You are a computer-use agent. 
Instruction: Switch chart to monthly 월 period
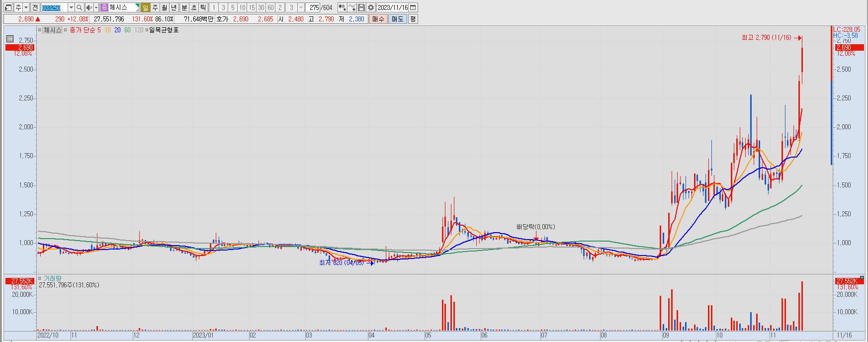click(165, 7)
